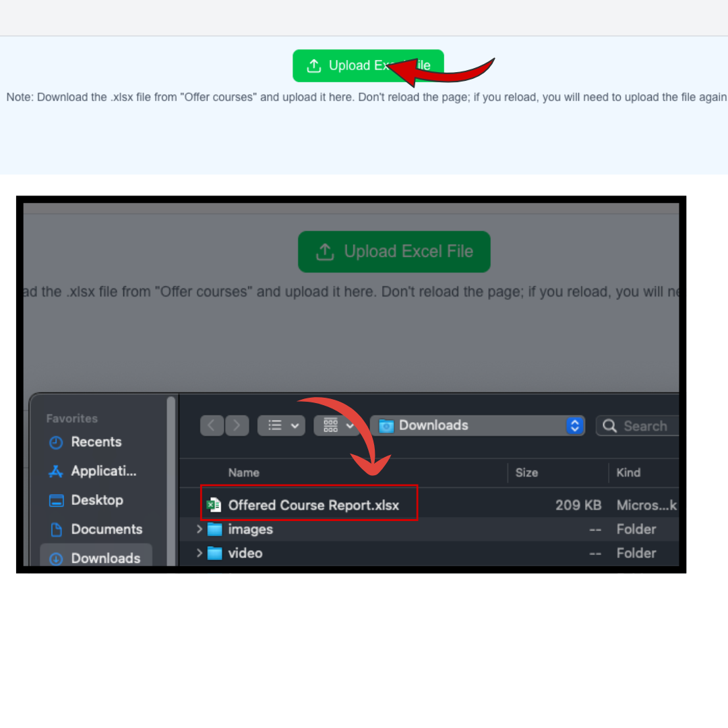Screen dimensions: 728x728
Task: Select the Offered Course Report.xlsx file
Action: click(x=313, y=505)
